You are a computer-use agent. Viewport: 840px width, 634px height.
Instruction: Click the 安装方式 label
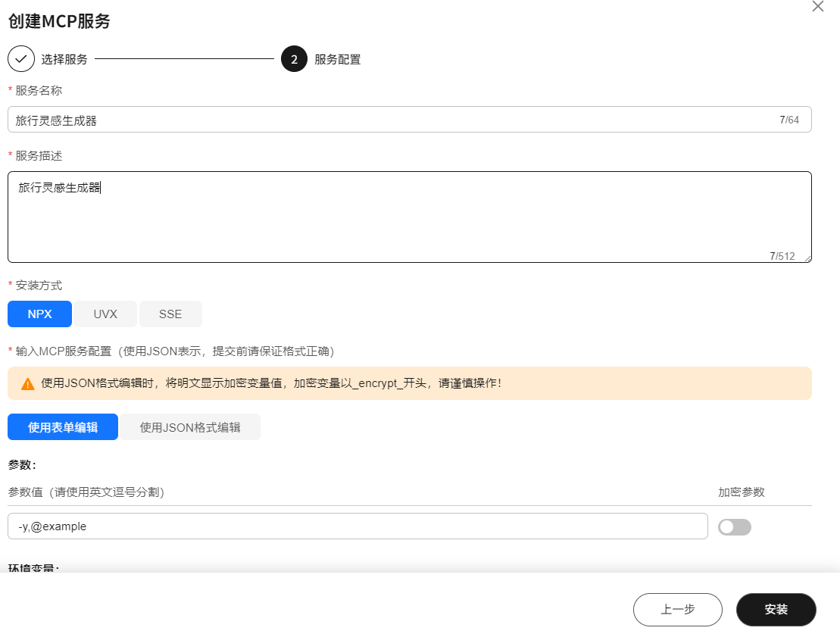tap(39, 285)
